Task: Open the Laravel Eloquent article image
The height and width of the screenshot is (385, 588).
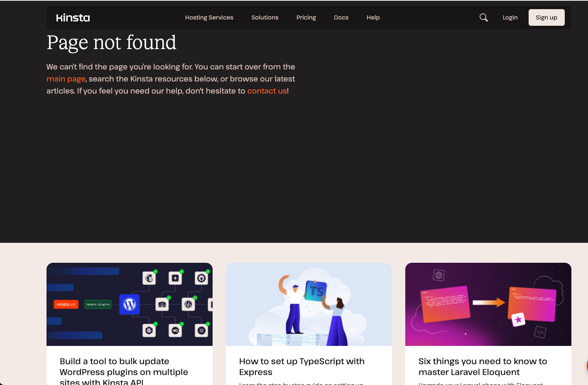Action: [x=488, y=304]
